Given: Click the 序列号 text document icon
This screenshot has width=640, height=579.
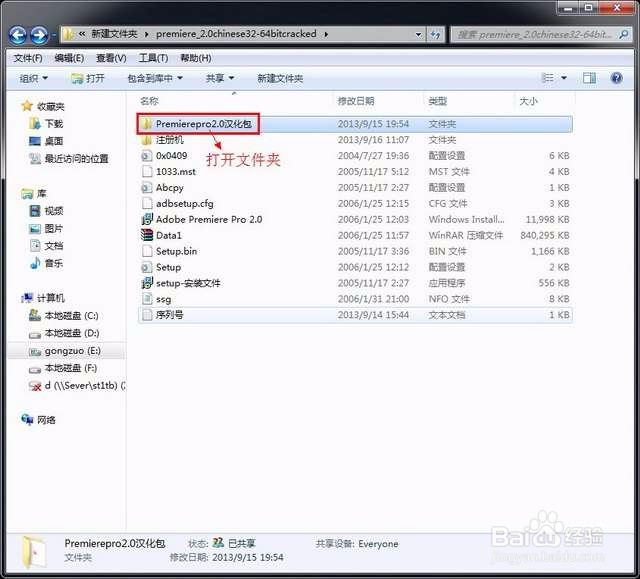Looking at the screenshot, I should click(147, 315).
